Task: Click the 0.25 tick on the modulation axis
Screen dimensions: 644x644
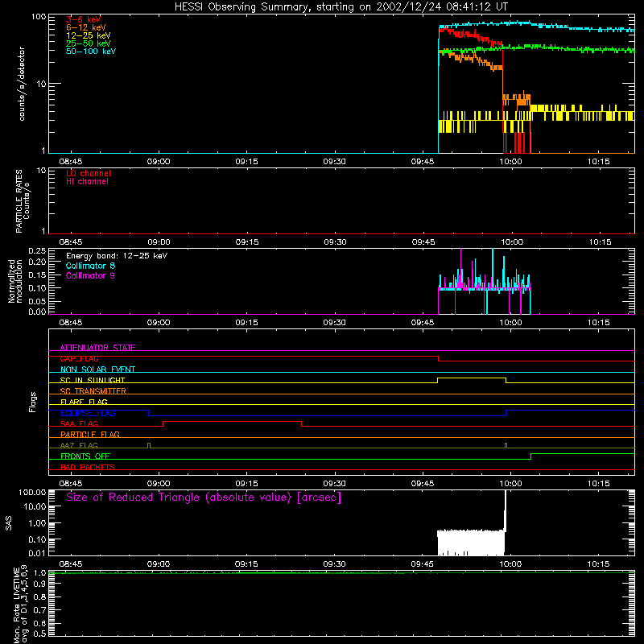Action: click(x=37, y=251)
